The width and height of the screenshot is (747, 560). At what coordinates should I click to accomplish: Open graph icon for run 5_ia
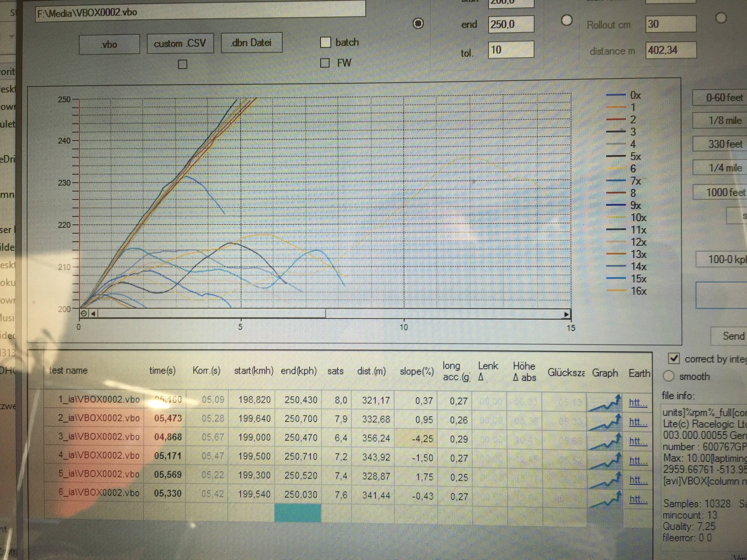tap(605, 480)
